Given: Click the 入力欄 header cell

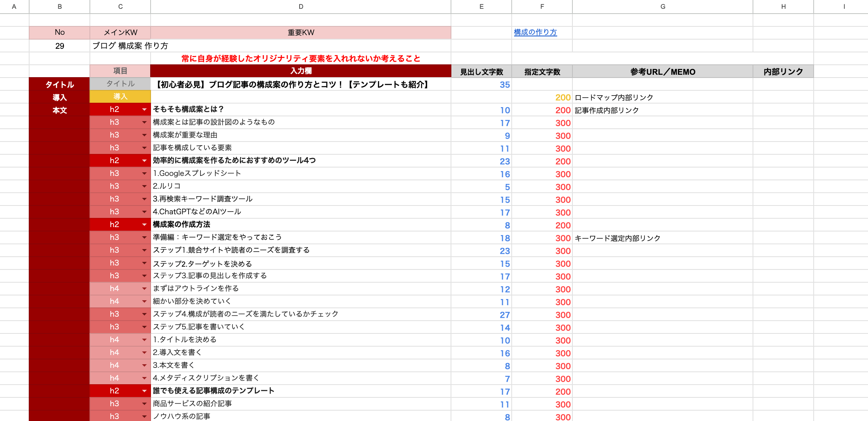Looking at the screenshot, I should click(x=301, y=71).
